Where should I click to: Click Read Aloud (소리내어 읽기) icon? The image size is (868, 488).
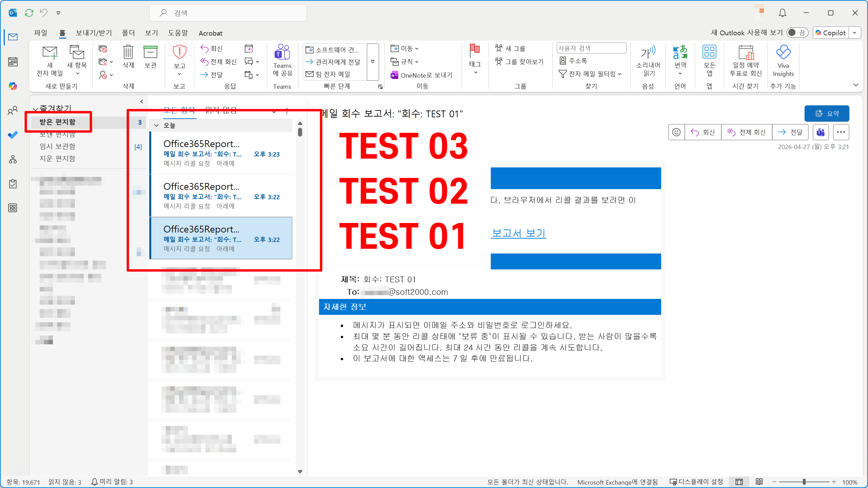(x=648, y=53)
